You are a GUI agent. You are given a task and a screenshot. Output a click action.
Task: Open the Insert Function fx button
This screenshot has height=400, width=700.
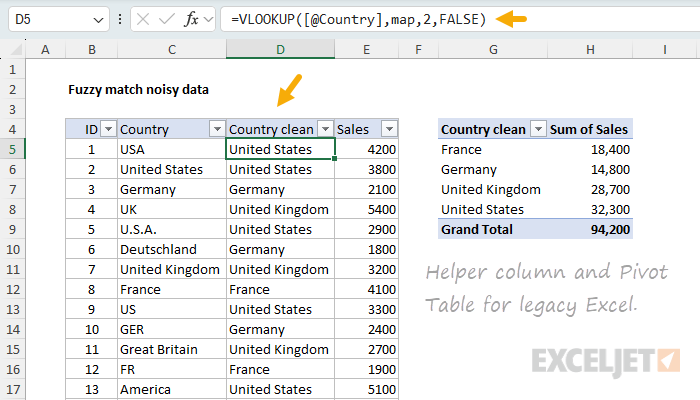[x=191, y=19]
